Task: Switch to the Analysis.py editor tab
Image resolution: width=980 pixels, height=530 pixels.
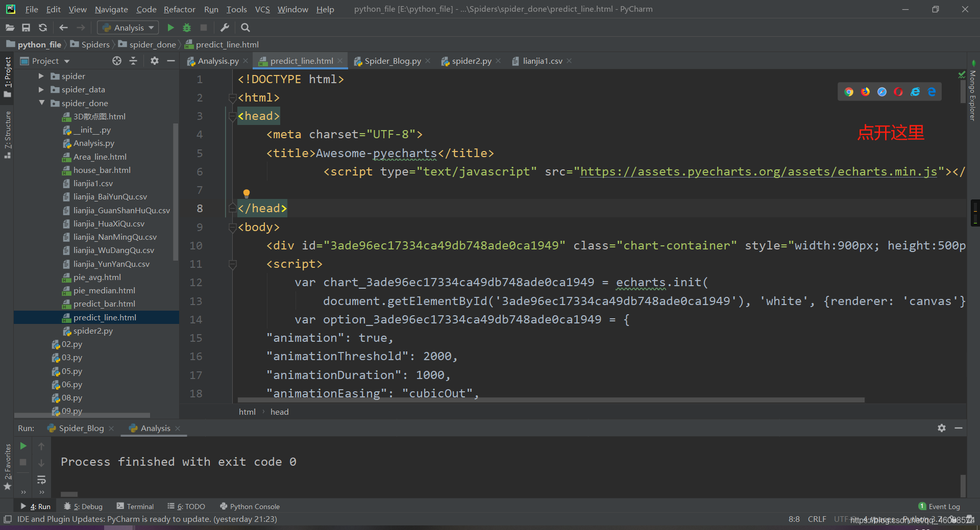Action: tap(218, 61)
